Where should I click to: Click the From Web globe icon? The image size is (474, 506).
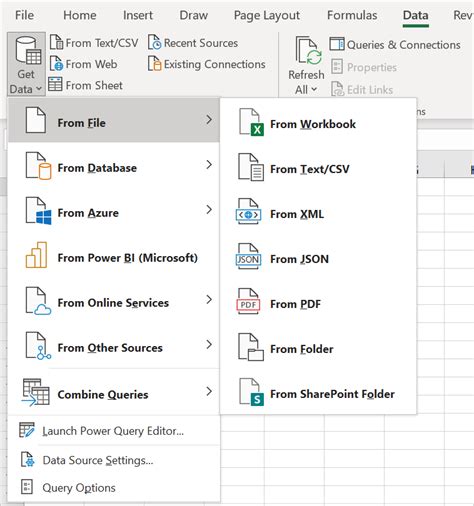(x=56, y=64)
